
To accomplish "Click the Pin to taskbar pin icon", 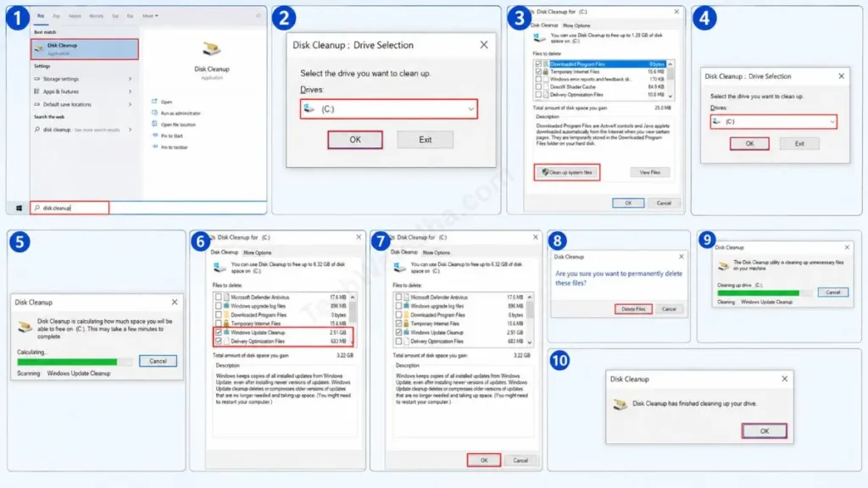I will [154, 147].
